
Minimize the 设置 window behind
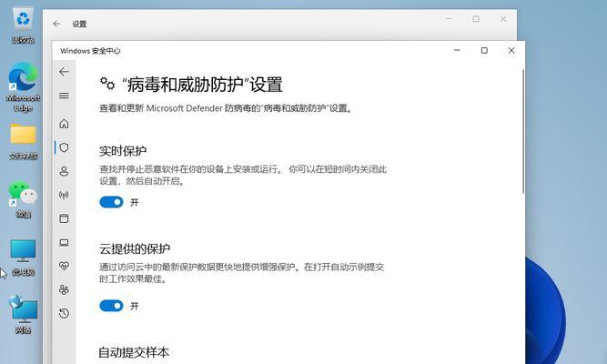pos(449,18)
